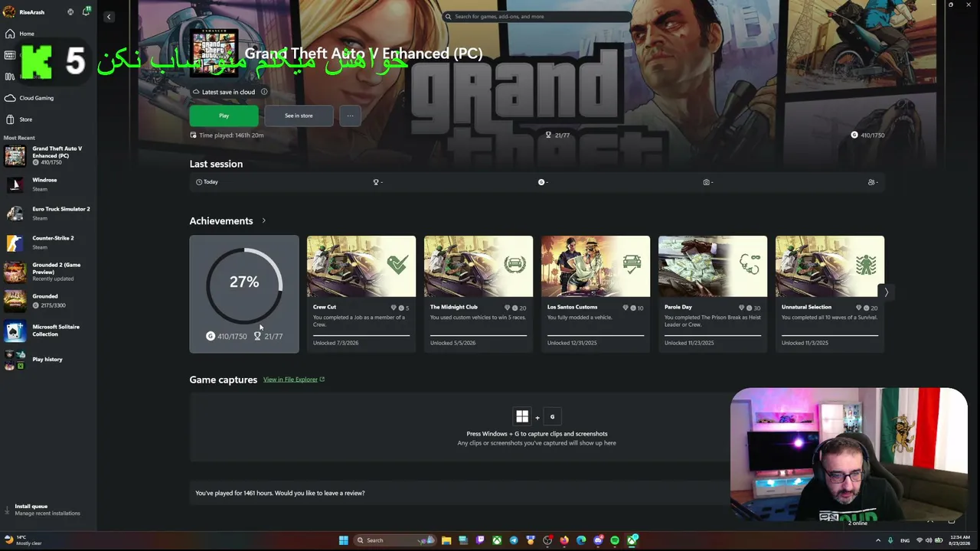Screen dimensions: 980x551
Task: Select Grand Theft Auto V Enhanced in Most Recent
Action: click(x=48, y=155)
